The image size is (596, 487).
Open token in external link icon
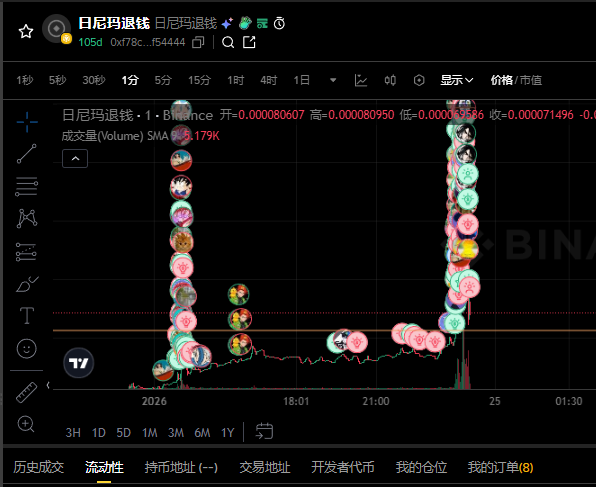pos(249,42)
